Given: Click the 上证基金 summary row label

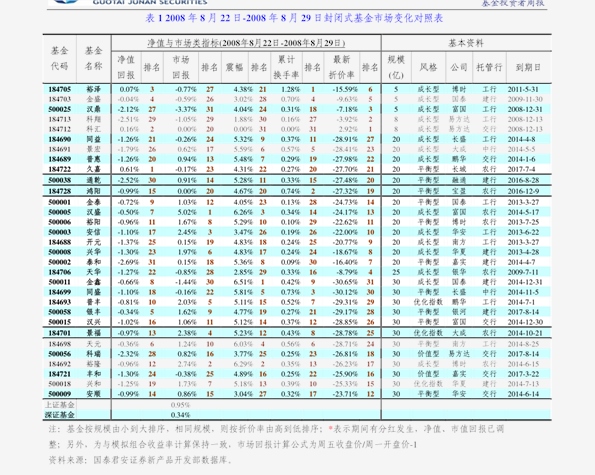Looking at the screenshot, I should 60,405.
